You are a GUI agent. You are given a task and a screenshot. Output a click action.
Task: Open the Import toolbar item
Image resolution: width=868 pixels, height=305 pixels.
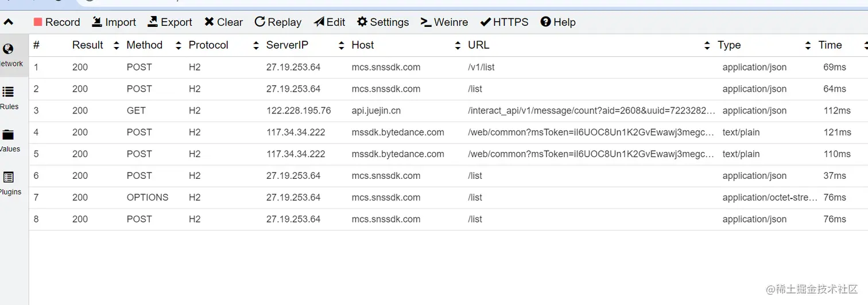[114, 22]
